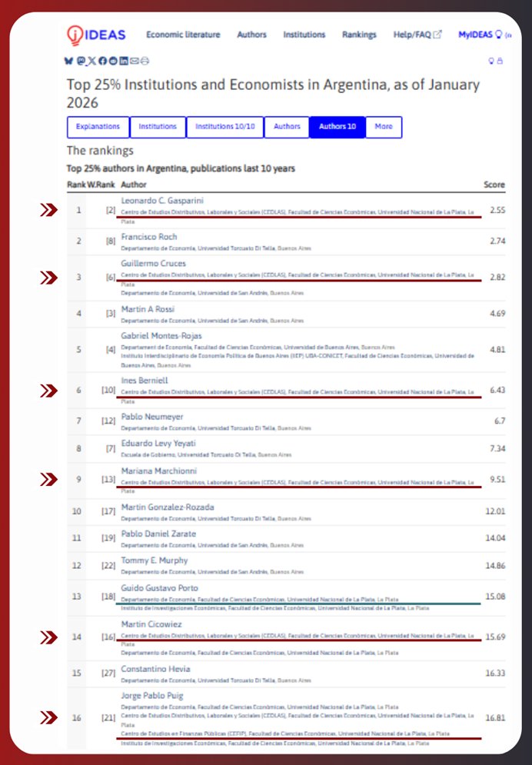The image size is (532, 765).
Task: Open Gabriel Montes-Rojas profile
Action: tap(161, 336)
